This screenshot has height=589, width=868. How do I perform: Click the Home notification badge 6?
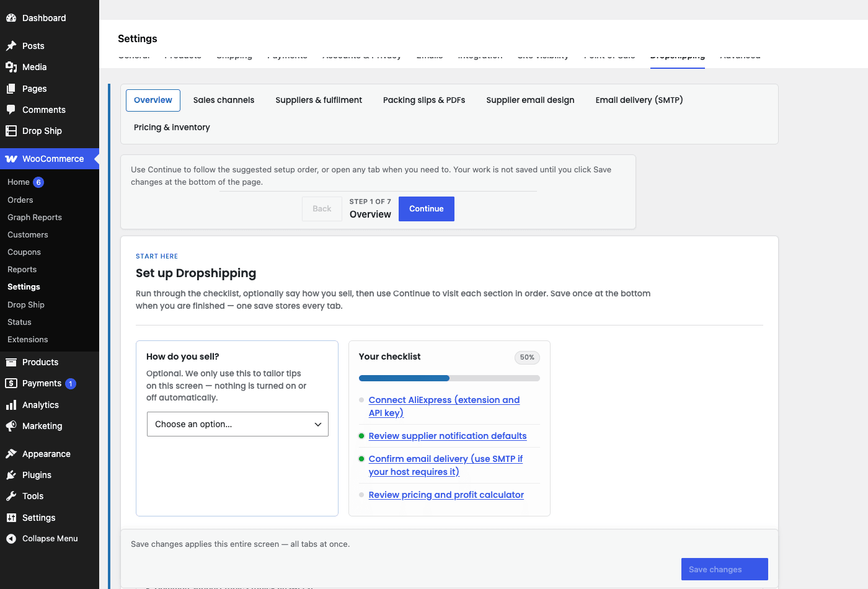click(x=38, y=182)
